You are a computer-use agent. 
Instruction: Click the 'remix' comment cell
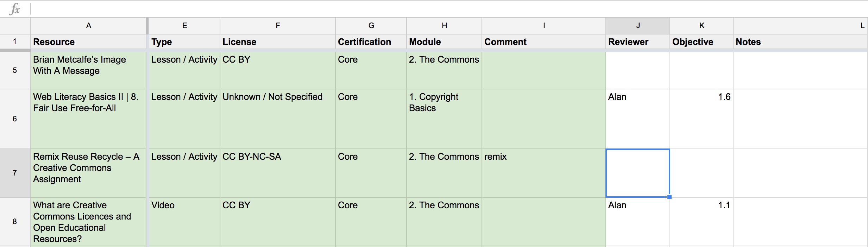click(543, 173)
